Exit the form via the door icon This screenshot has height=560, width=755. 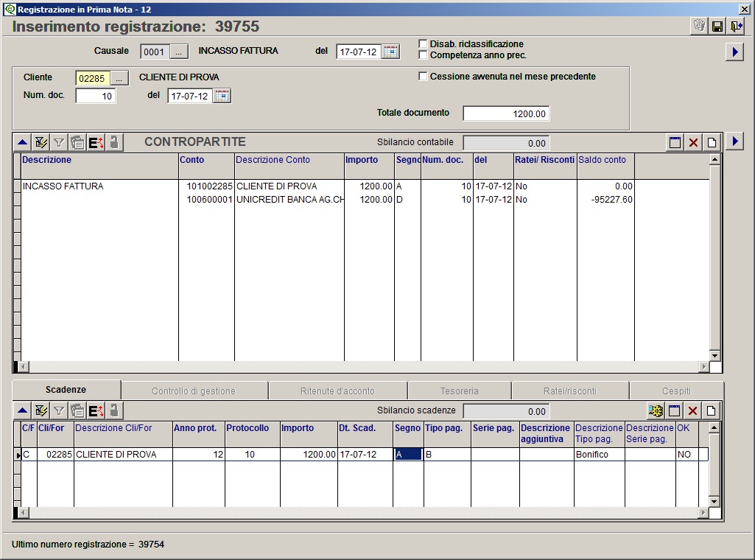click(735, 26)
